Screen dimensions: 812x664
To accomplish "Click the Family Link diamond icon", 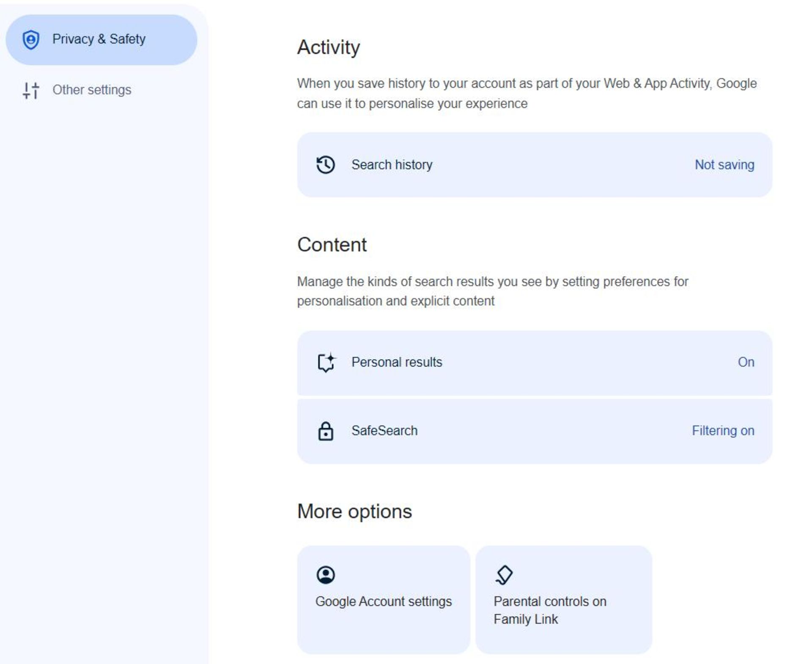I will pyautogui.click(x=504, y=575).
